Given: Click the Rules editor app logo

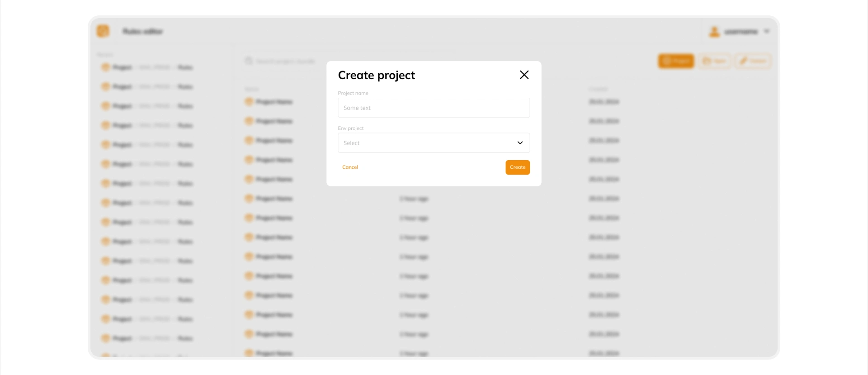Looking at the screenshot, I should (x=103, y=31).
